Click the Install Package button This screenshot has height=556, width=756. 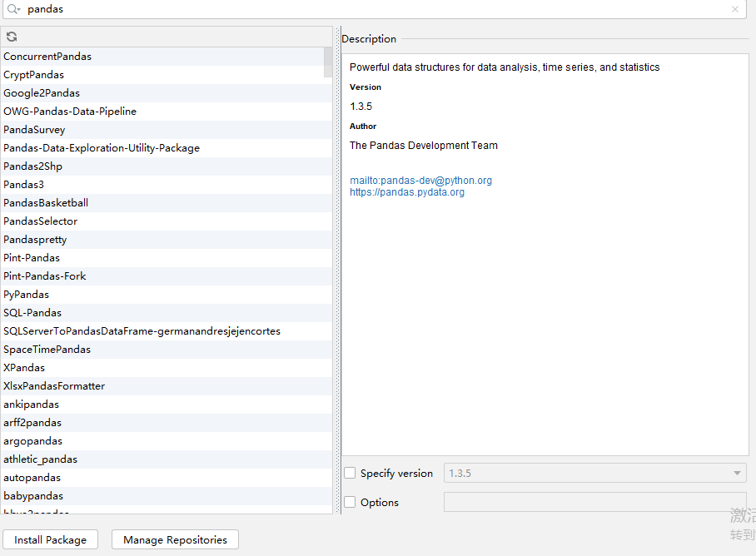[x=50, y=539]
